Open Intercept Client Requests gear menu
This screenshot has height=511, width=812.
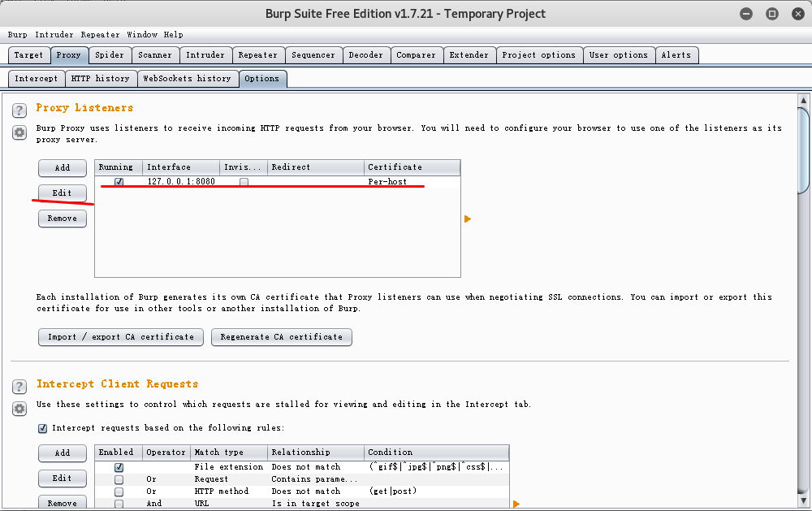pos(19,409)
